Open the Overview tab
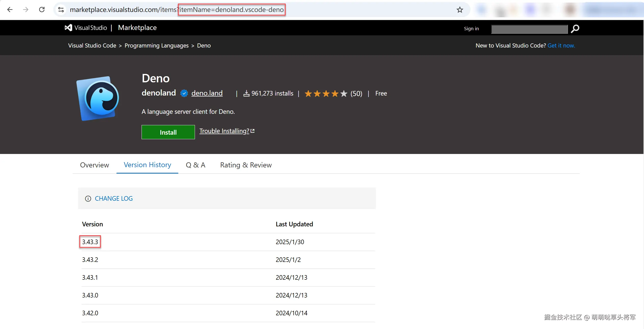This screenshot has width=644, height=329. click(x=94, y=165)
